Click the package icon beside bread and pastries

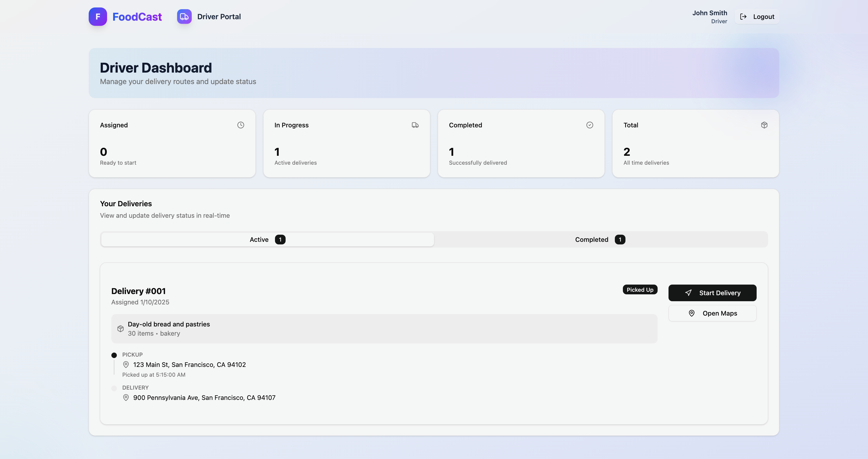point(120,329)
